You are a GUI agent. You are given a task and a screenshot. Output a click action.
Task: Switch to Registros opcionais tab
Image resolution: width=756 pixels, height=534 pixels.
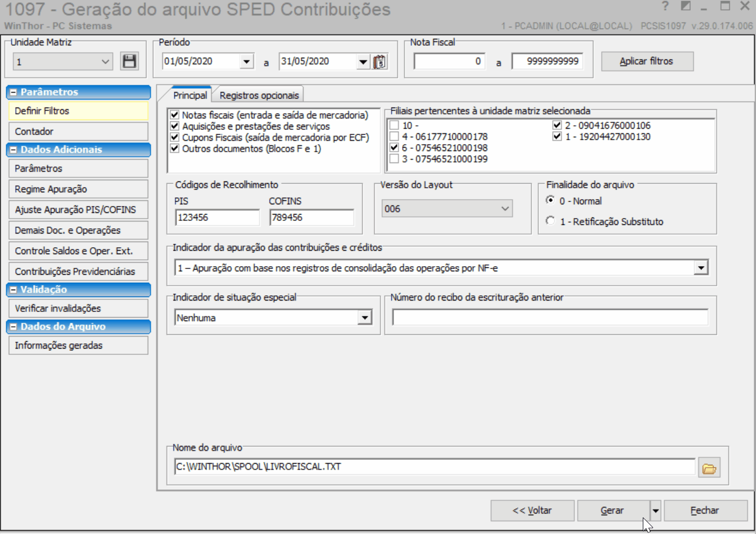click(259, 95)
